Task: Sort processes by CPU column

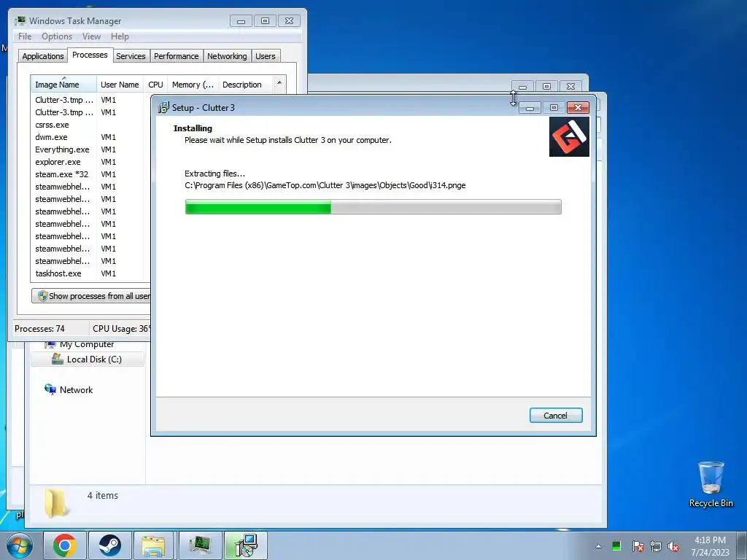Action: point(155,85)
